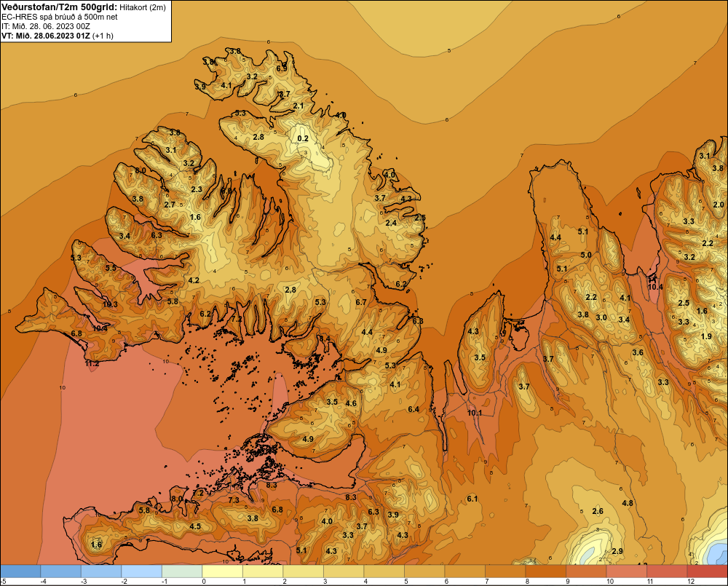Click the 6.9 temperature value

[x=282, y=68]
